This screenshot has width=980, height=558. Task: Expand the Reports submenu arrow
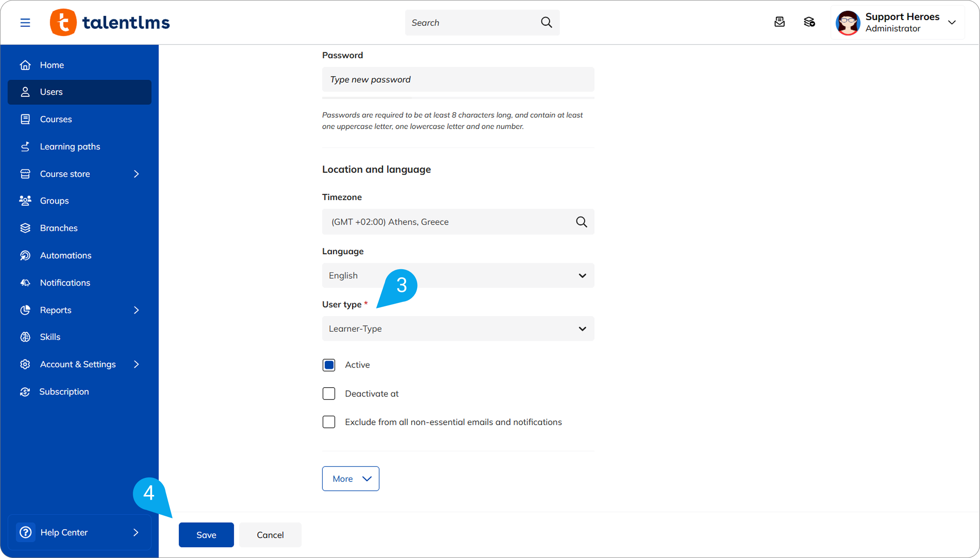(x=136, y=310)
